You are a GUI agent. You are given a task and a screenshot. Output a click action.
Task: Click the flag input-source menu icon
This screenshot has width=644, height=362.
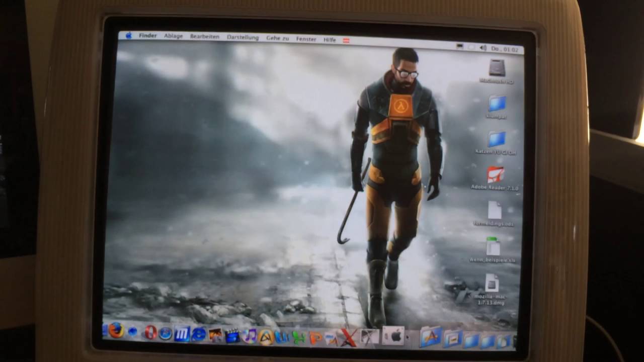point(346,40)
